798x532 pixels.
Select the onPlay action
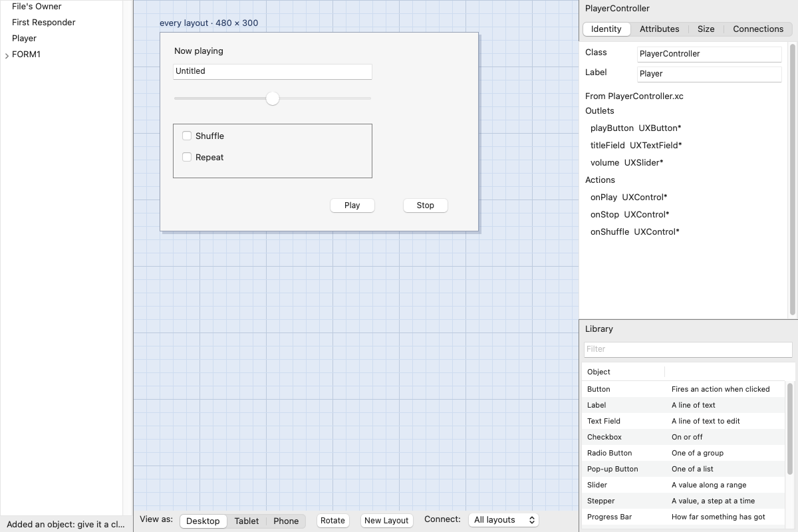pos(629,198)
